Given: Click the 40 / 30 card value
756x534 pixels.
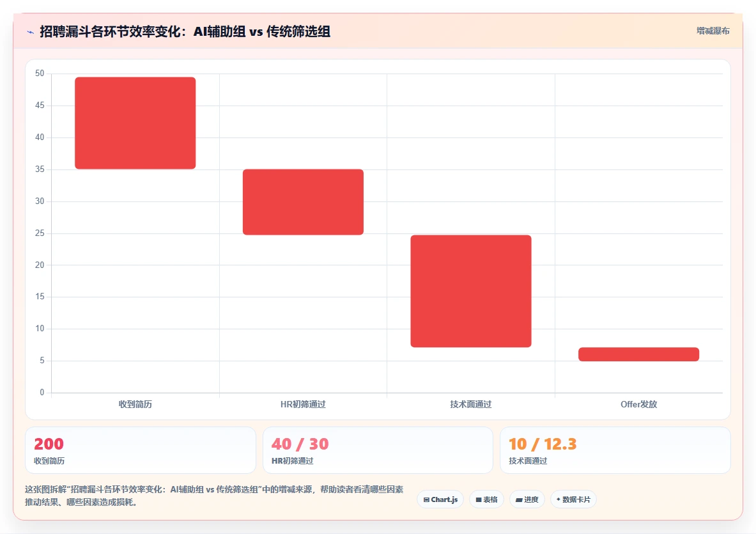Looking at the screenshot, I should coord(300,444).
